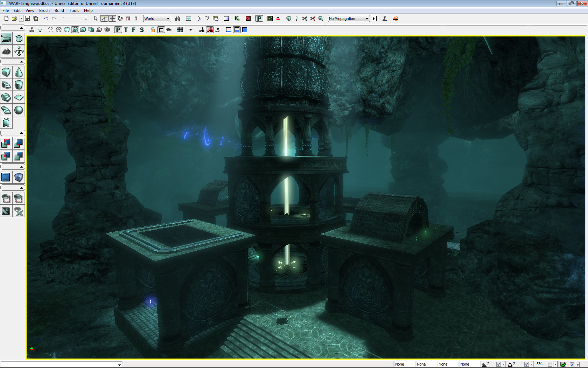Select Geometry mode cube in the toolbox
This screenshot has width=588, height=368.
[x=19, y=39]
